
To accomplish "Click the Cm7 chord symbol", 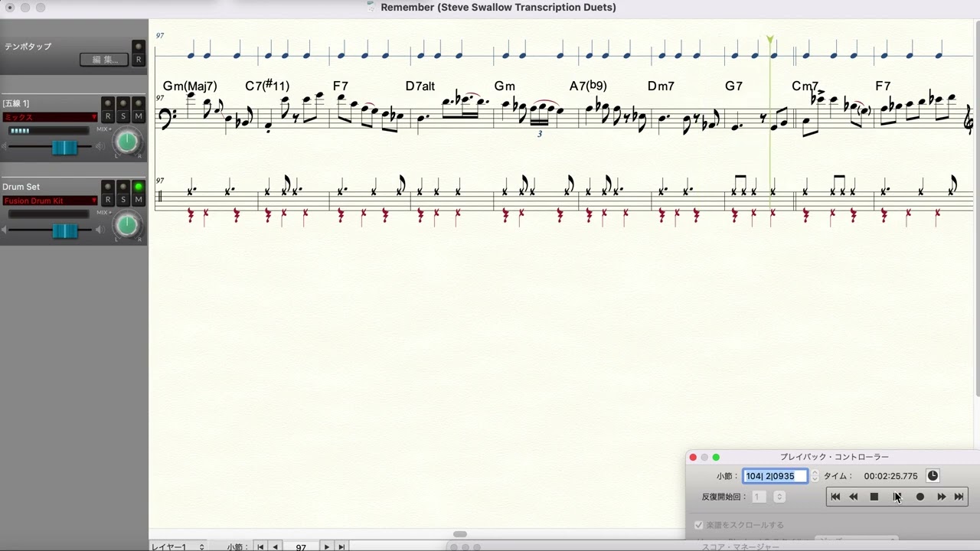I will coord(805,86).
